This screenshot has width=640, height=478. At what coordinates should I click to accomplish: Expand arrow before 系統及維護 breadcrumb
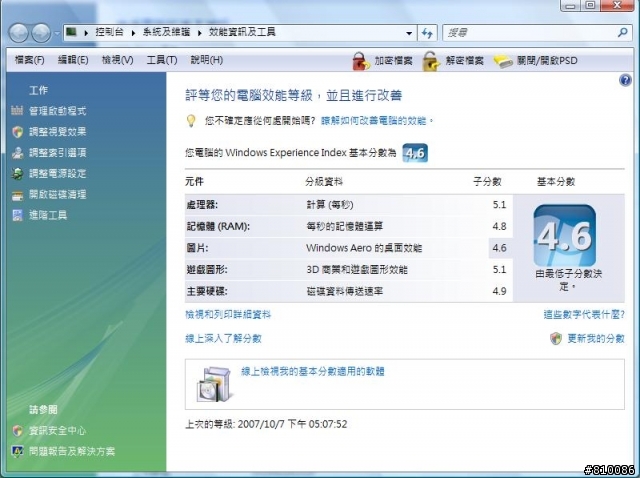click(x=133, y=33)
